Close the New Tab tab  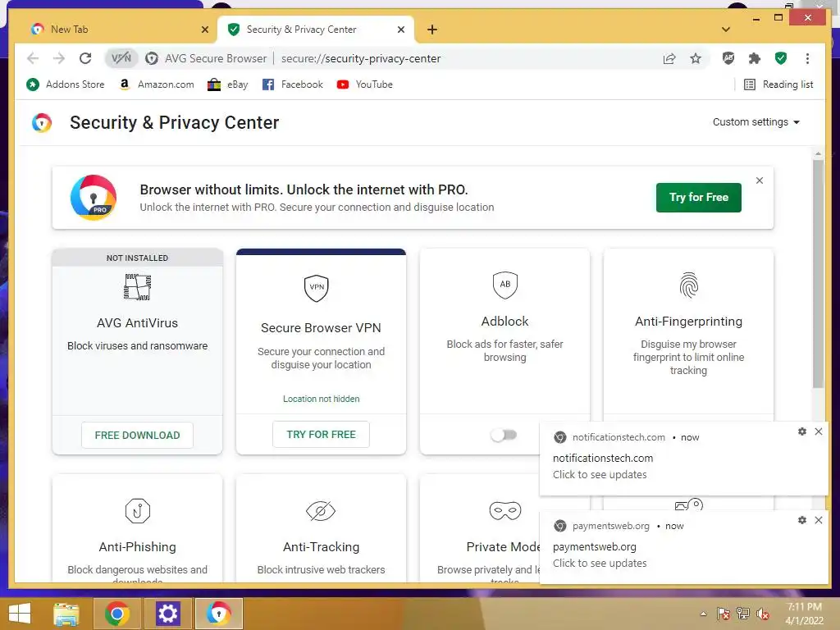click(204, 30)
